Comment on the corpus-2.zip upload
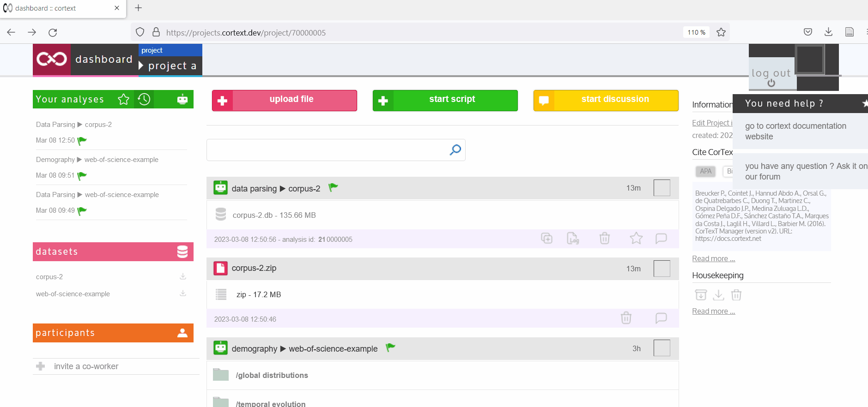 661,317
